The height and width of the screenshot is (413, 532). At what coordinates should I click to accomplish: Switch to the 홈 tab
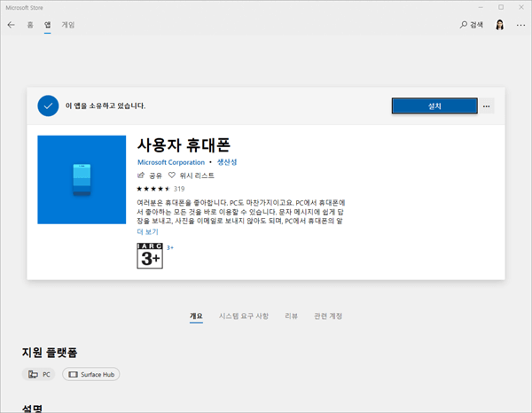[x=30, y=25]
